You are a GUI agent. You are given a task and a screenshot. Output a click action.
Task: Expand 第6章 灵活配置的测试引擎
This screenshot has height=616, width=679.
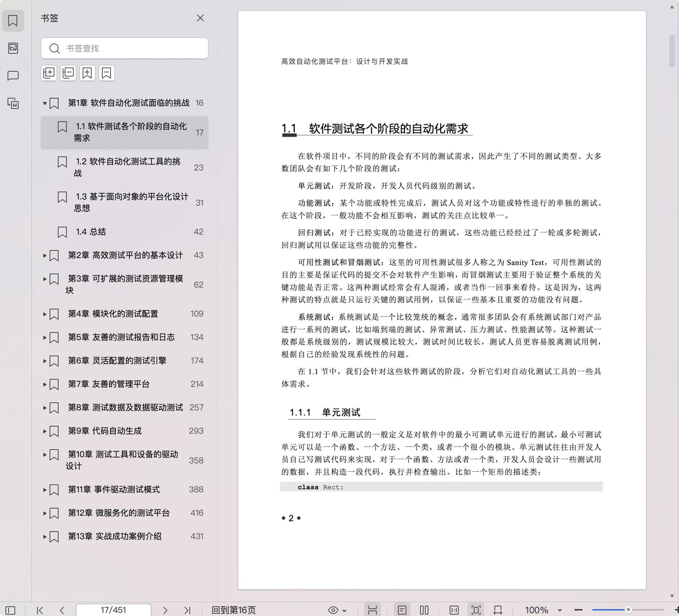[45, 361]
